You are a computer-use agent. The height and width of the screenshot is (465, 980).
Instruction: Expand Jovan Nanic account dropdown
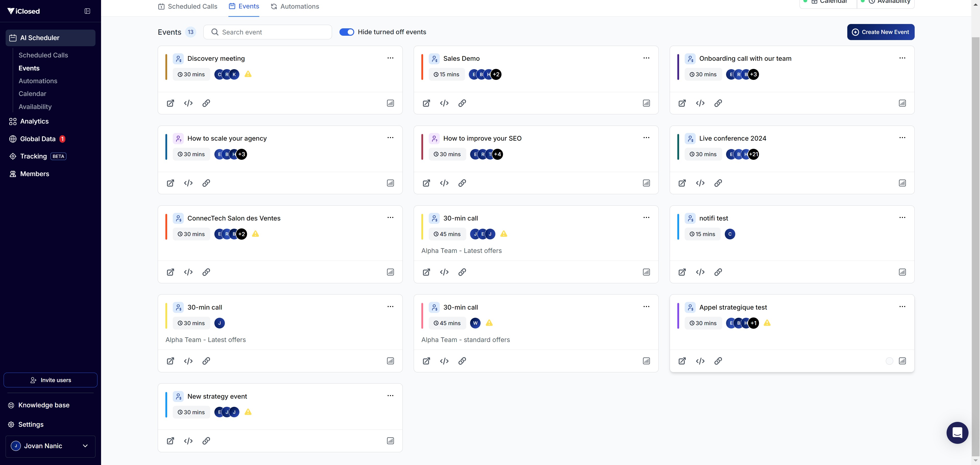(x=85, y=446)
